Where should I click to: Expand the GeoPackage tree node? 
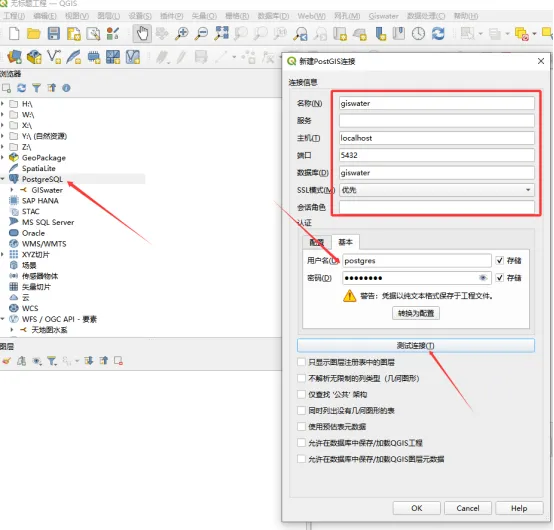(x=2, y=158)
